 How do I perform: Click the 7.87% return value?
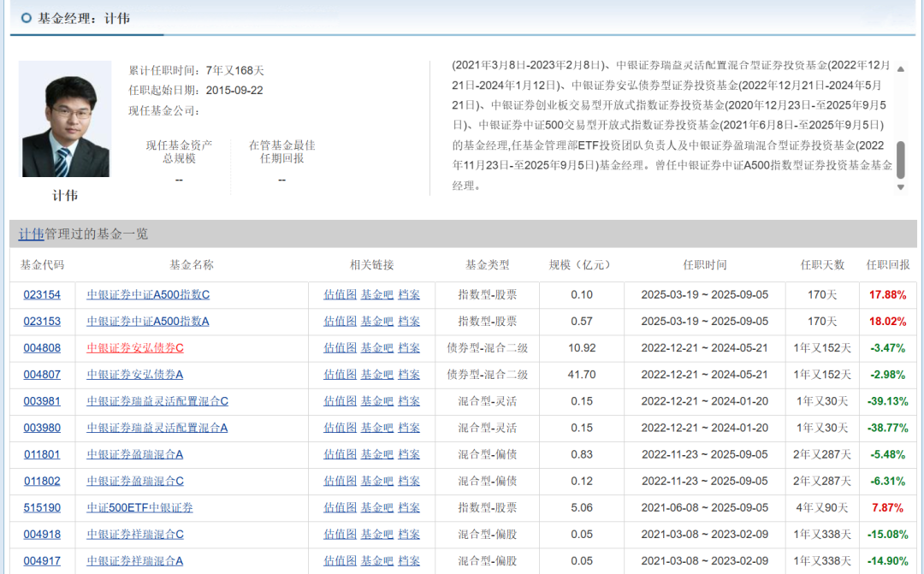tap(887, 507)
